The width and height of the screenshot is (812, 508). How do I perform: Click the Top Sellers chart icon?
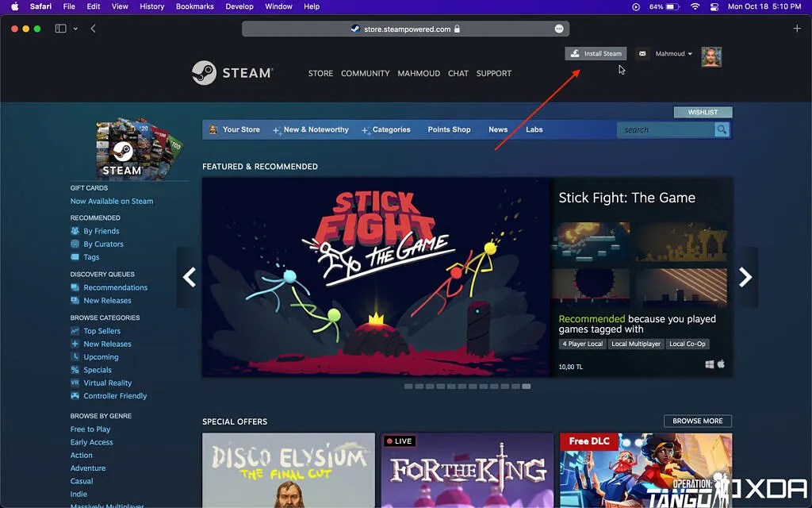(75, 331)
